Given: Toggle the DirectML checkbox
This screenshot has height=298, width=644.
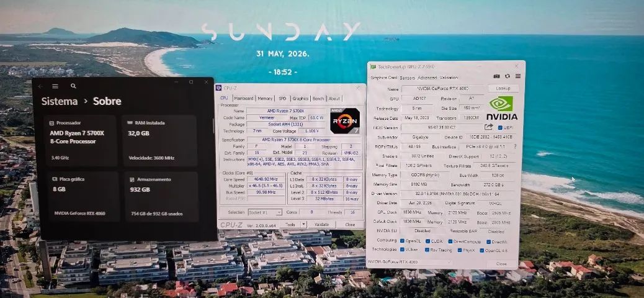Looking at the screenshot, I should 488,242.
